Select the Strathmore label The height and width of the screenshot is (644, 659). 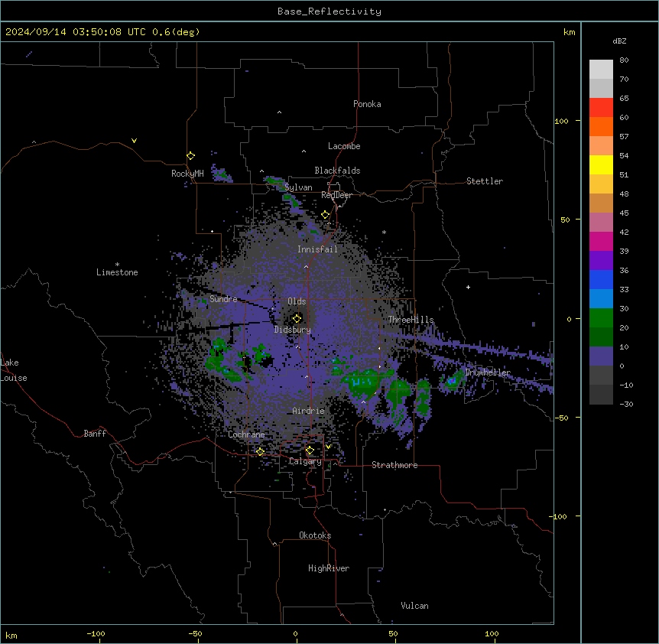coord(394,465)
